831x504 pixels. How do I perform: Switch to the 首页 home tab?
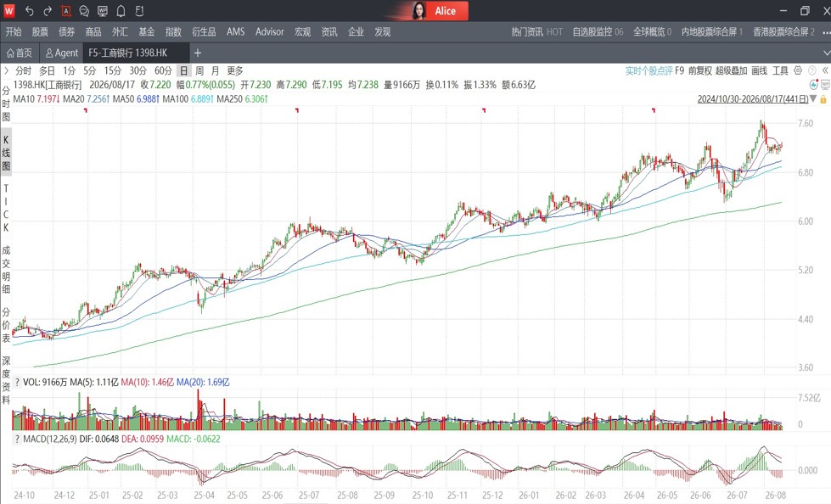[x=20, y=53]
